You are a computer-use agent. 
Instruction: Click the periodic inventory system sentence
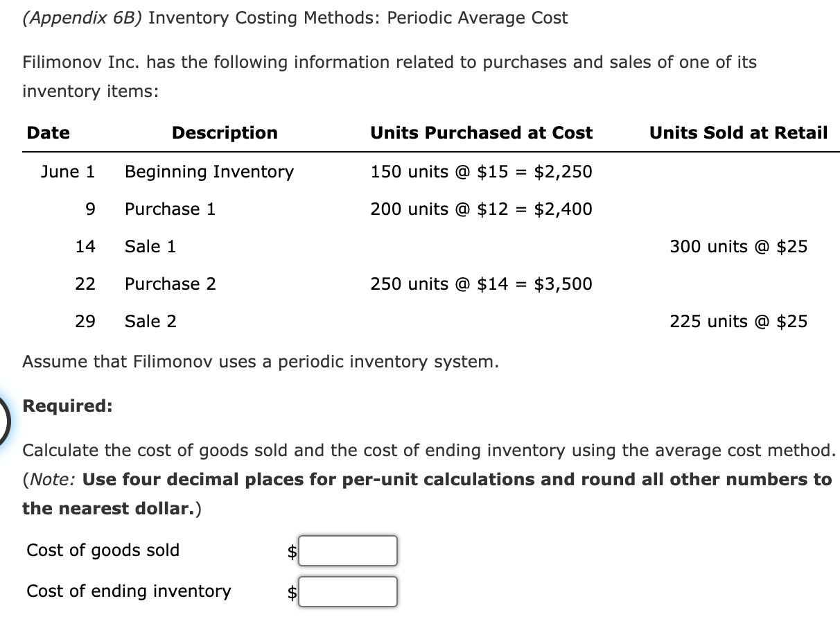pos(260,361)
